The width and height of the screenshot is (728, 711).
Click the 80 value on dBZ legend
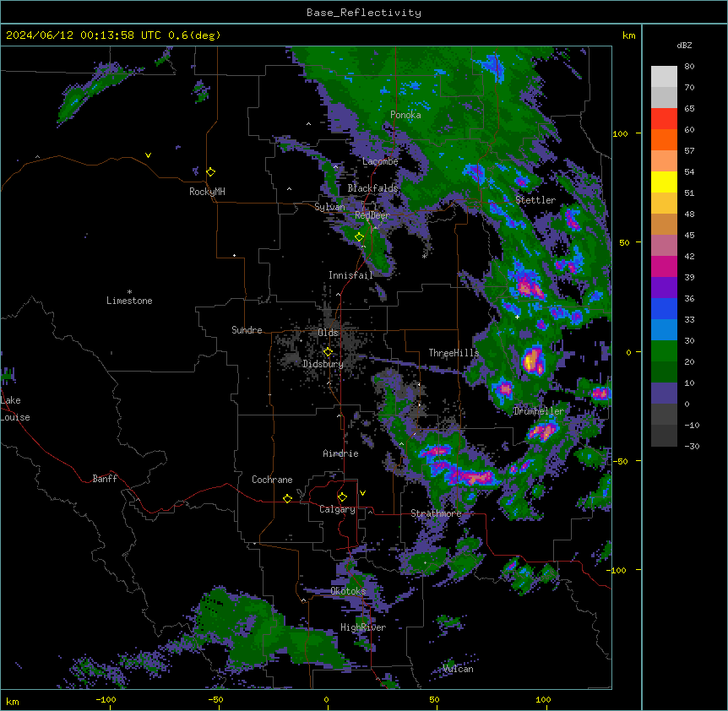689,67
